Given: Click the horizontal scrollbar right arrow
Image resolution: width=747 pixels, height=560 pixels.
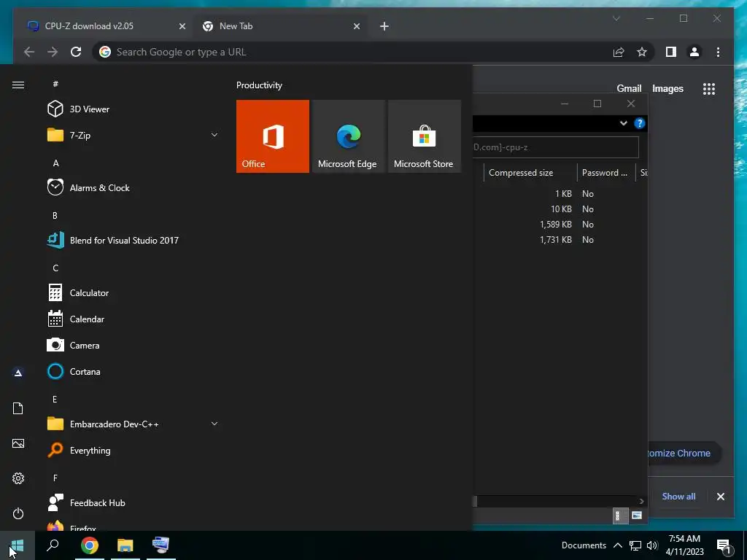Looking at the screenshot, I should (641, 501).
